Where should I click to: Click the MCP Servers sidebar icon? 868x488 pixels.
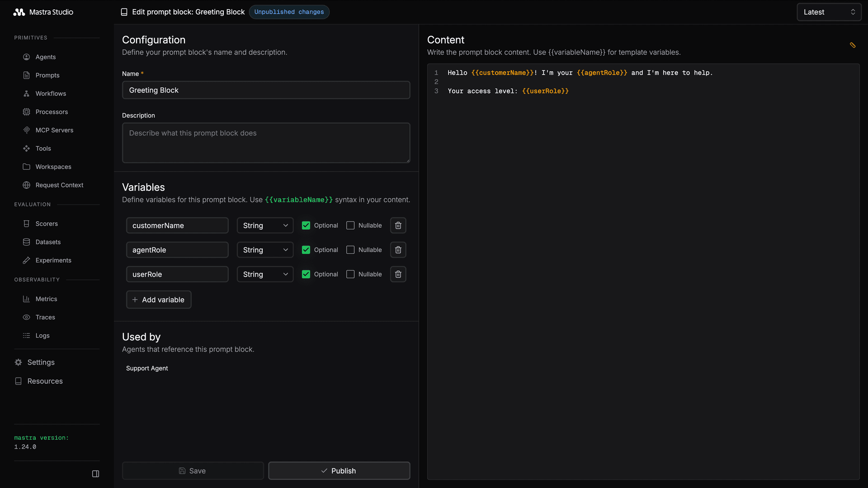(x=27, y=130)
